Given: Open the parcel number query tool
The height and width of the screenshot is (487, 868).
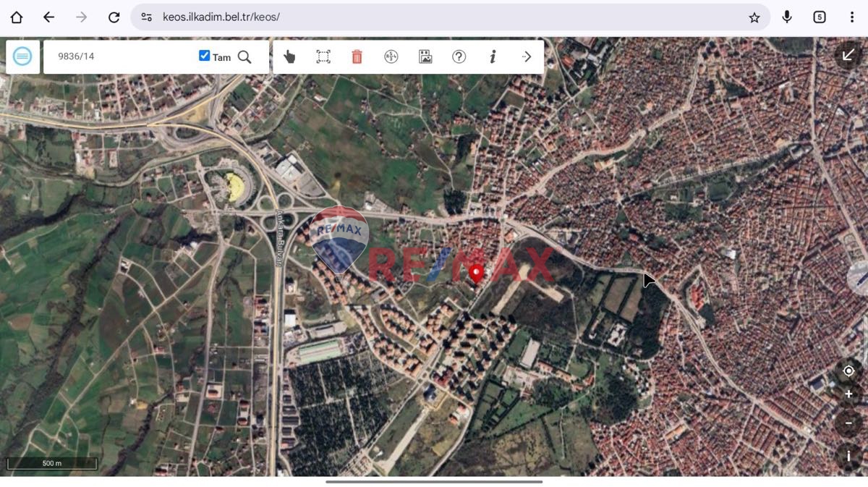Looking at the screenshot, I should pyautogui.click(x=391, y=56).
